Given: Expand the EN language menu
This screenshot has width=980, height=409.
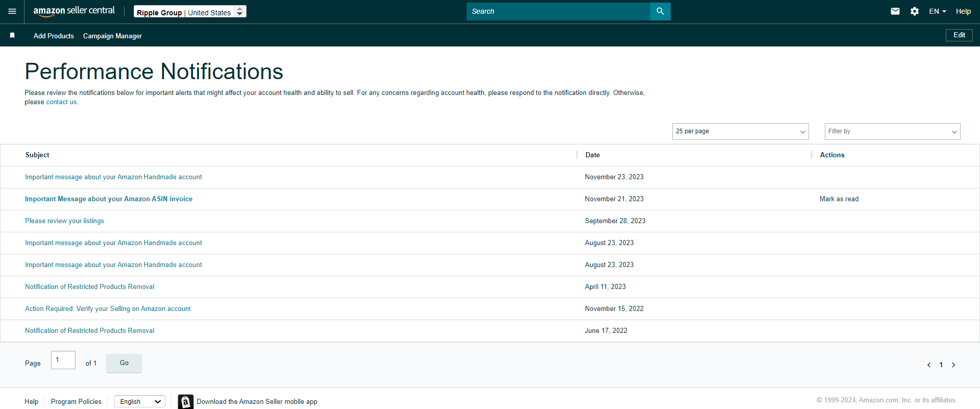Looking at the screenshot, I should point(937,11).
